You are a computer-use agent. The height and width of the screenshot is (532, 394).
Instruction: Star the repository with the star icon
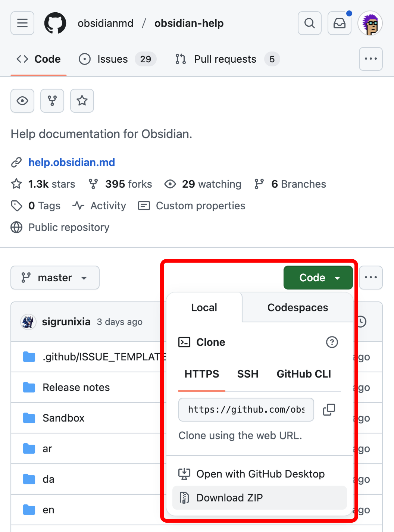tap(82, 101)
